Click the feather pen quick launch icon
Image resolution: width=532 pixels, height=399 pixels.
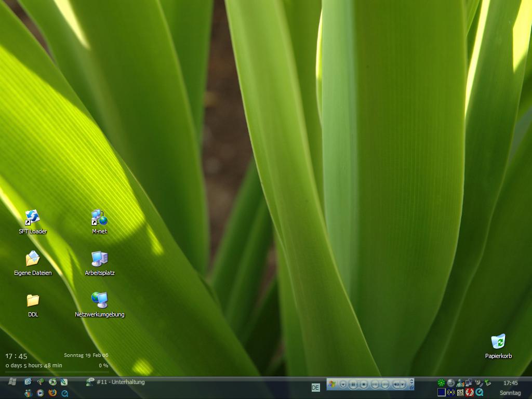click(64, 382)
